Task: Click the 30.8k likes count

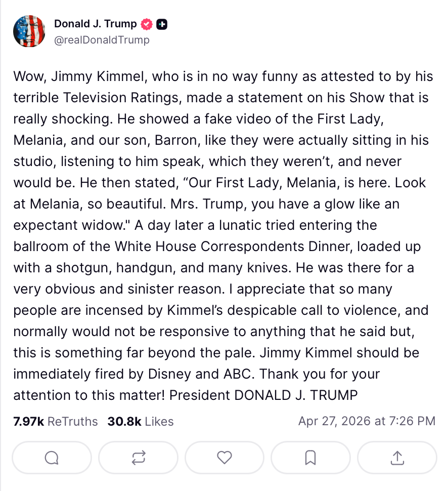Action: pyautogui.click(x=124, y=421)
